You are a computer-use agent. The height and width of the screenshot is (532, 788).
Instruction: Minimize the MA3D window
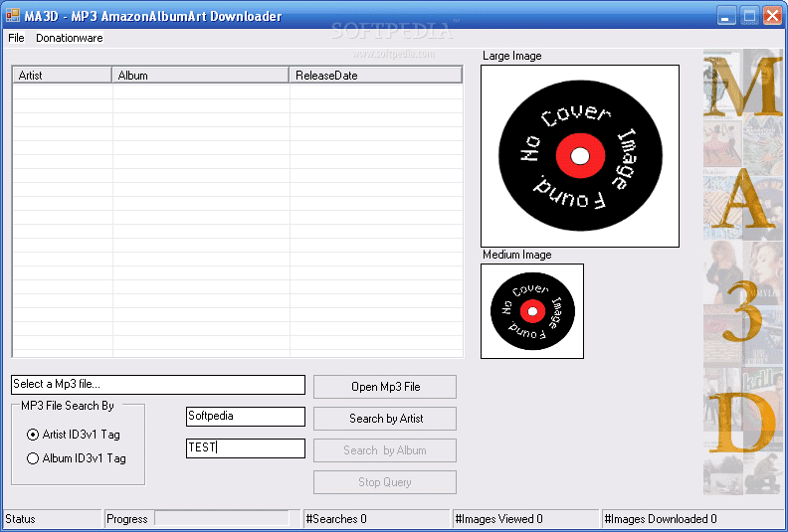coord(726,16)
